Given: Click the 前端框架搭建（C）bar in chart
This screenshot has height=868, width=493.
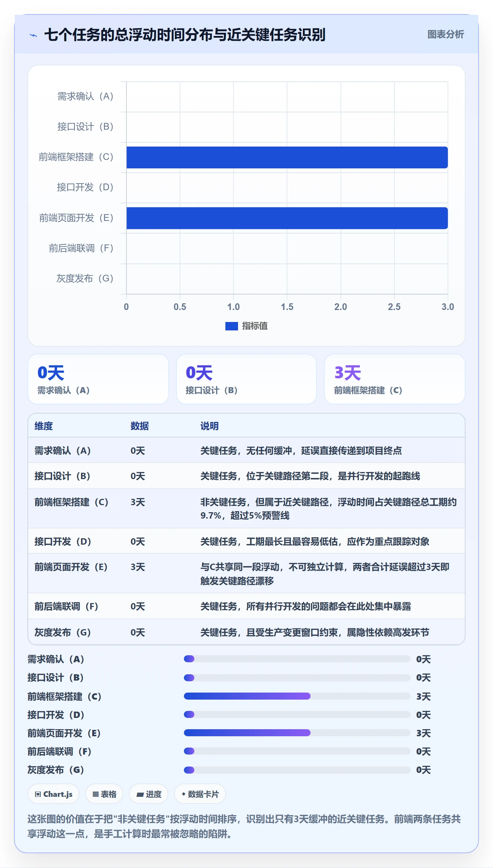Looking at the screenshot, I should click(x=287, y=157).
